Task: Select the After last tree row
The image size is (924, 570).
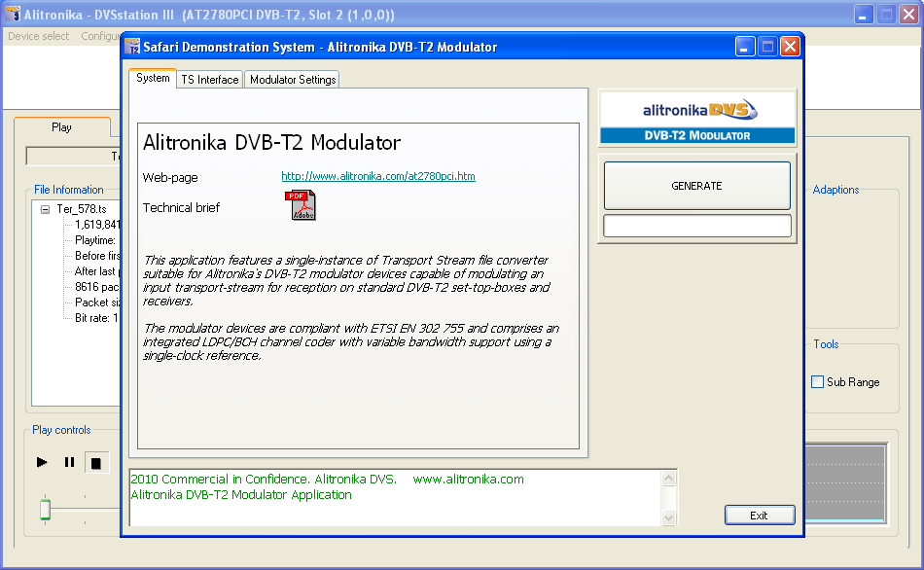Action: click(97, 271)
